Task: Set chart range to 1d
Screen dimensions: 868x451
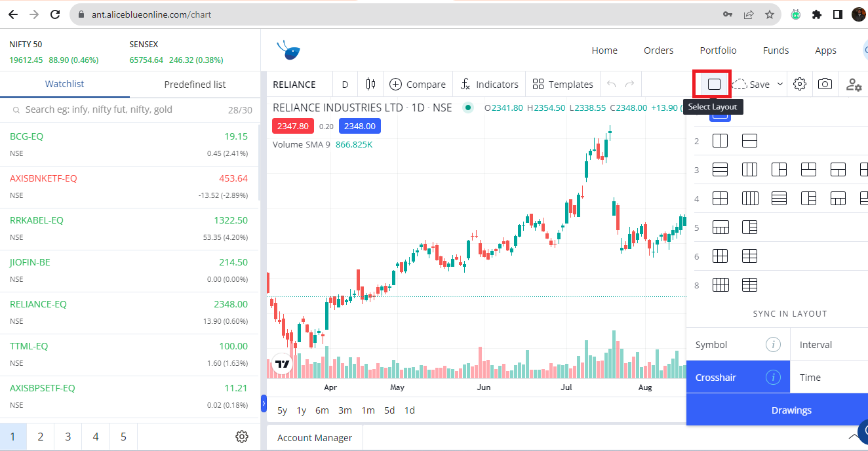Action: click(x=409, y=410)
